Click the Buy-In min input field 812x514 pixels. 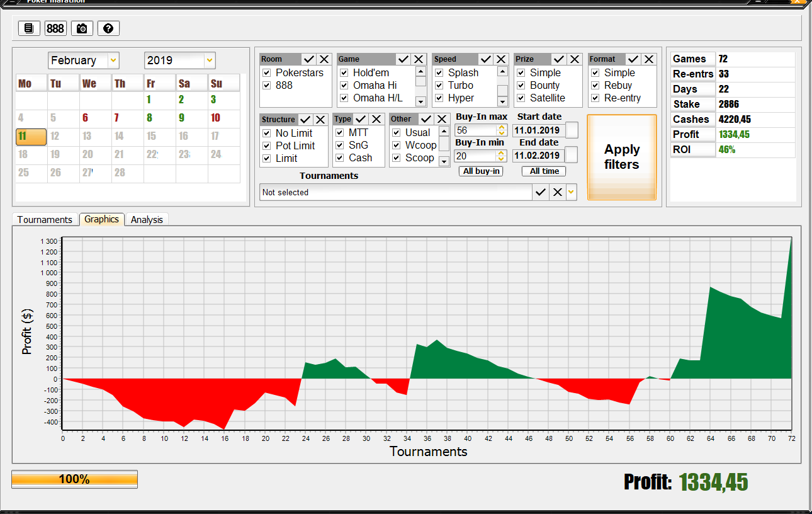pyautogui.click(x=475, y=156)
